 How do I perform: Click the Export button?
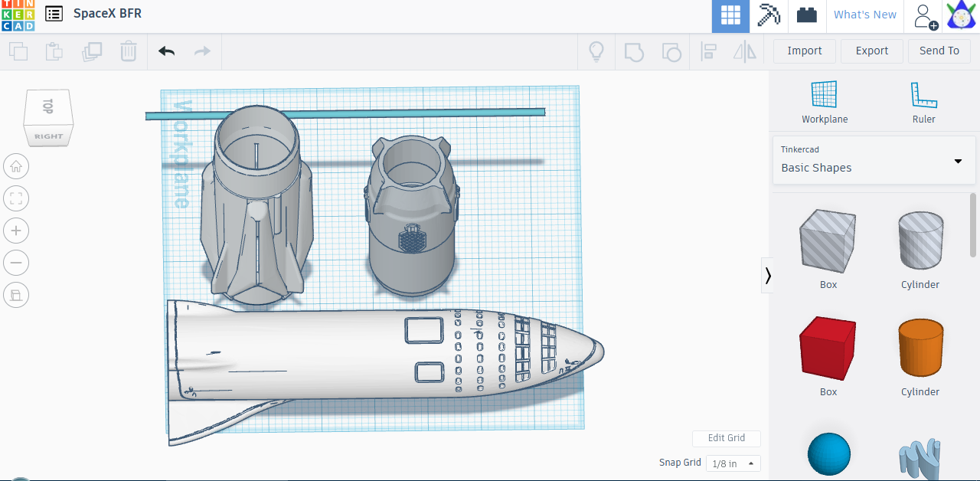pyautogui.click(x=871, y=51)
